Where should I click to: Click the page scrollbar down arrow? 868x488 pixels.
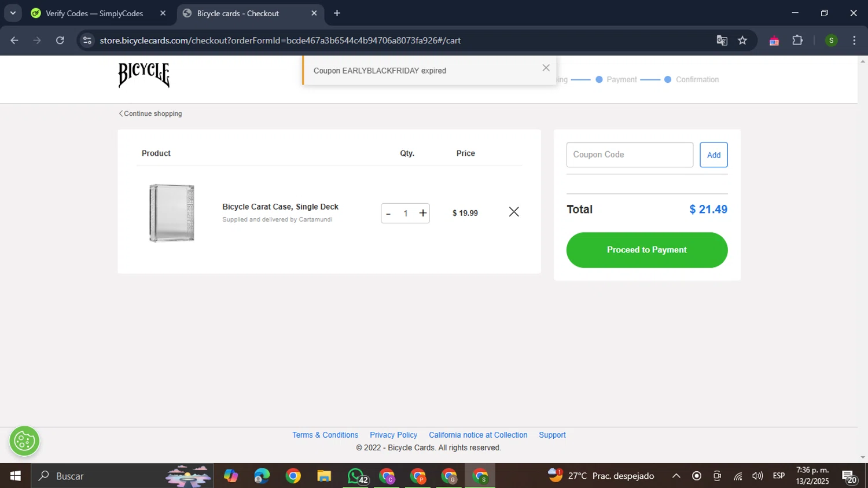click(863, 457)
